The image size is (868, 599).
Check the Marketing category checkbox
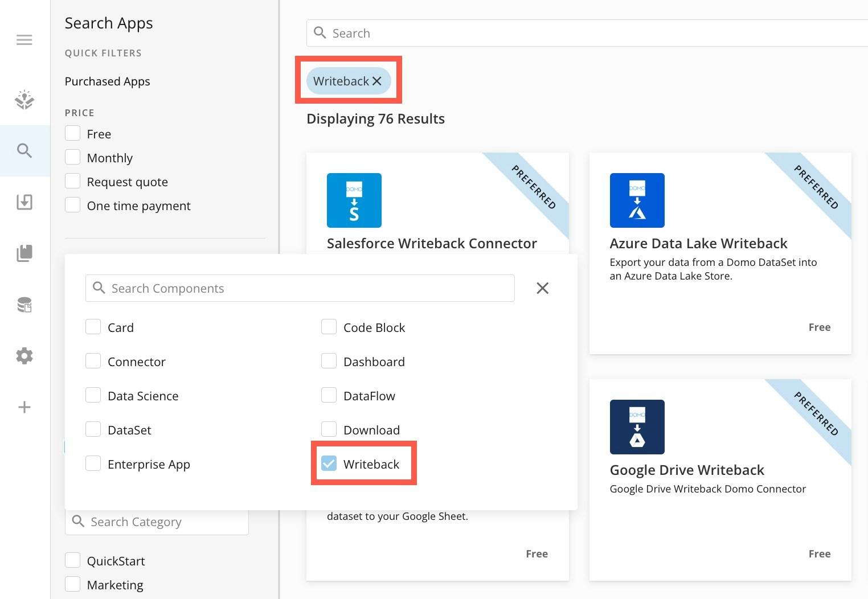pos(72,584)
